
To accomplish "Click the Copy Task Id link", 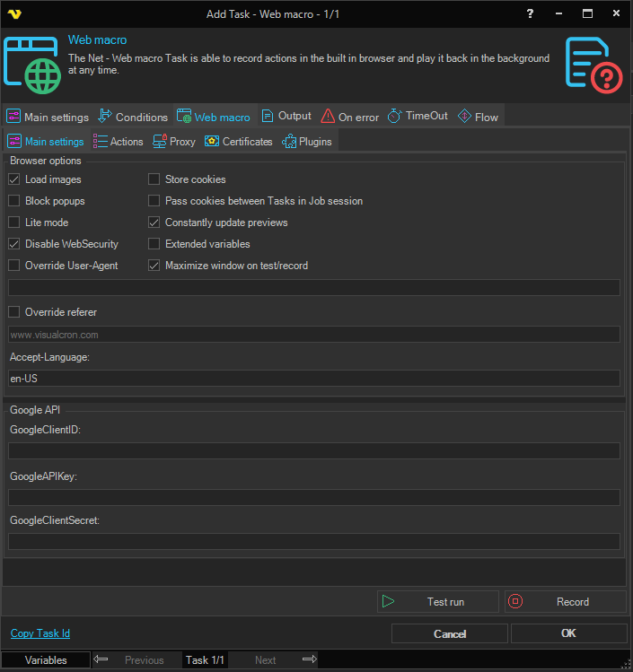I will (40, 633).
